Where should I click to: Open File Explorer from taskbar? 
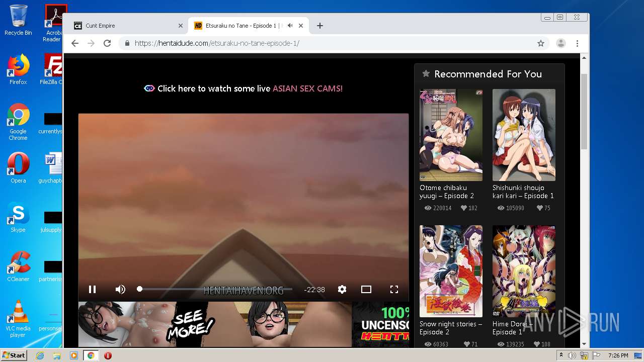point(57,355)
